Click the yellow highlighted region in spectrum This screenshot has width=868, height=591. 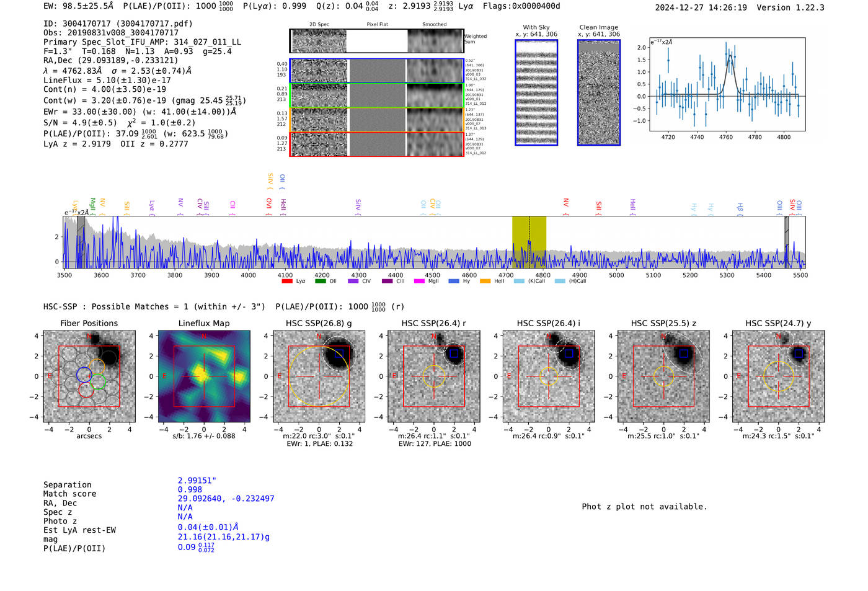(529, 242)
